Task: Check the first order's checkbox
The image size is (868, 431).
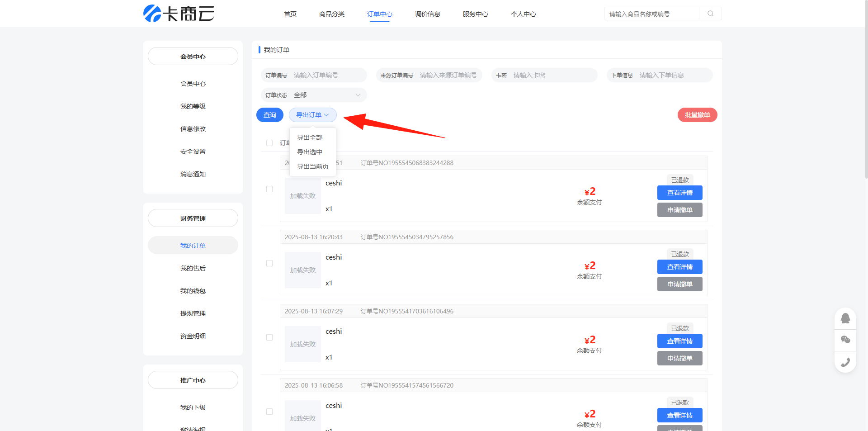Action: pyautogui.click(x=269, y=189)
